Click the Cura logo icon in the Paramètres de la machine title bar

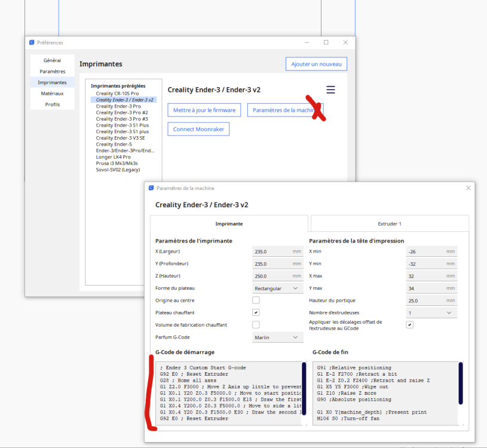151,188
